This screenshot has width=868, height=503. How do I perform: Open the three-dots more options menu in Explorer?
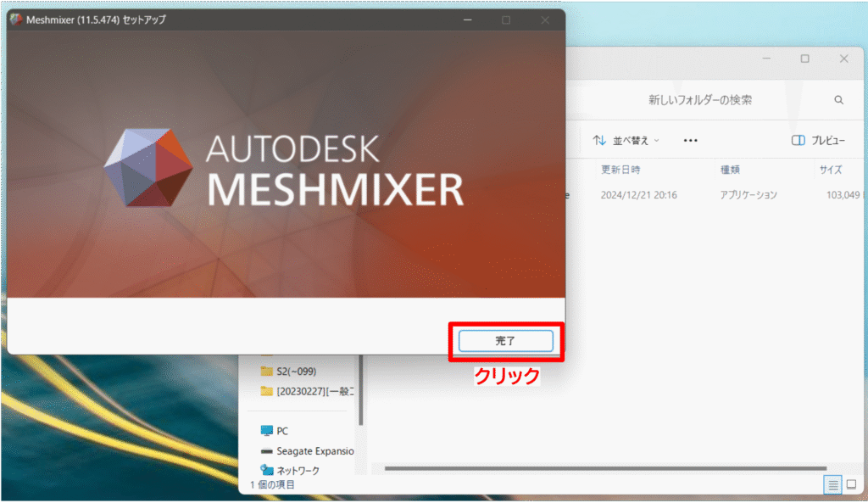pos(690,141)
